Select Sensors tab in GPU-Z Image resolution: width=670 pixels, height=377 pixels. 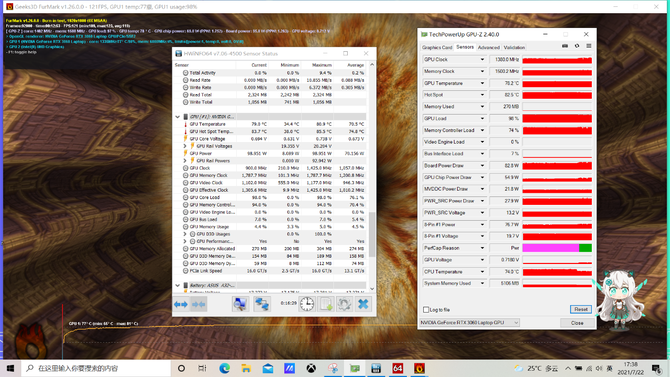pos(465,47)
